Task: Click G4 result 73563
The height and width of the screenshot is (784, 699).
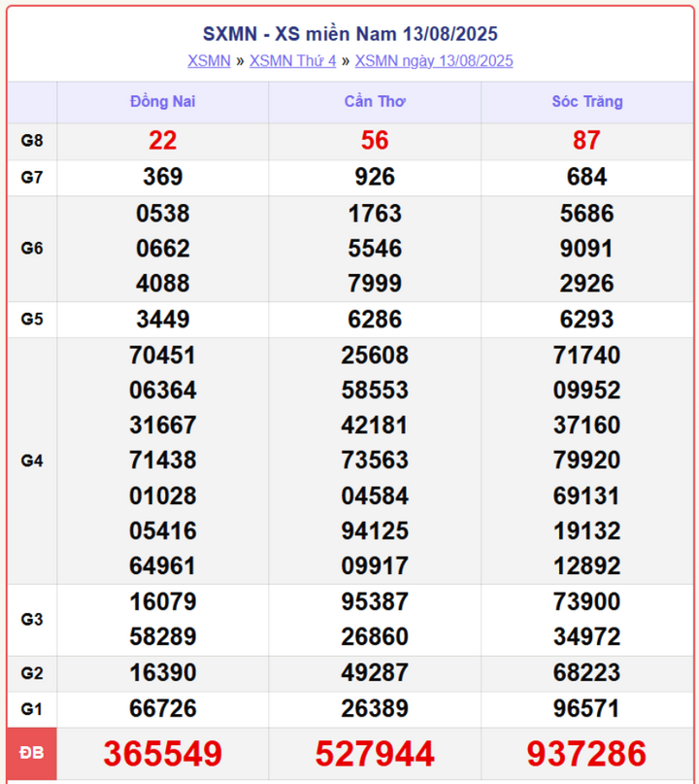Action: point(375,460)
